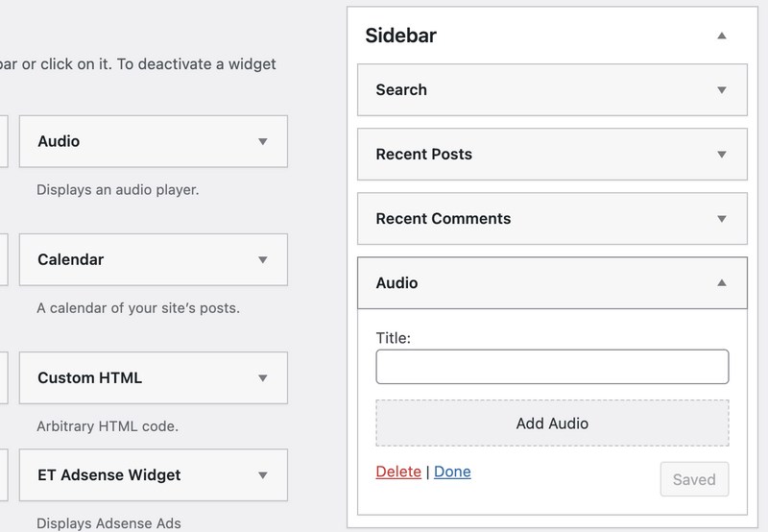The image size is (768, 532).
Task: Click 'Displays Adsense Ads' description
Action: pyautogui.click(x=108, y=523)
